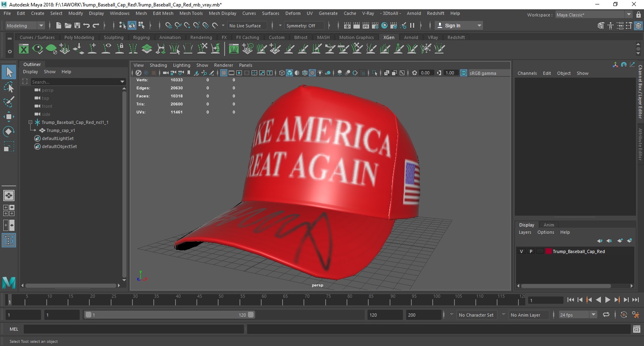
Task: Open the script editor icon
Action: [x=636, y=329]
